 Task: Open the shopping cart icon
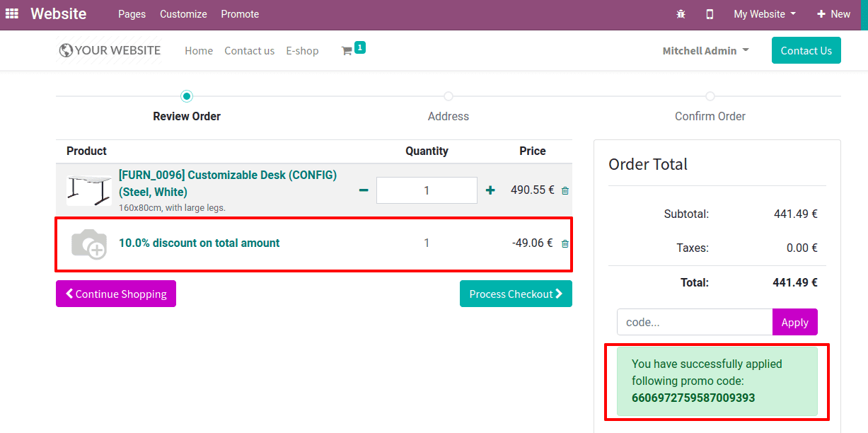347,51
